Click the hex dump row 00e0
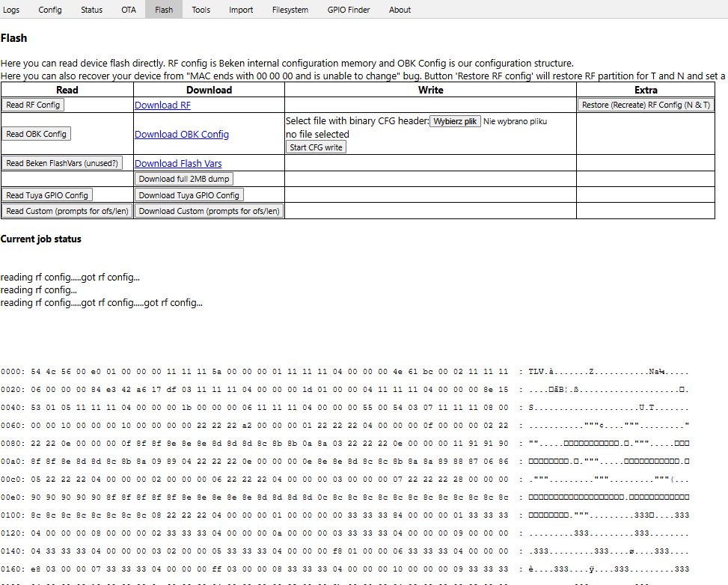Viewport: 728px width, 585px height. coord(344,497)
